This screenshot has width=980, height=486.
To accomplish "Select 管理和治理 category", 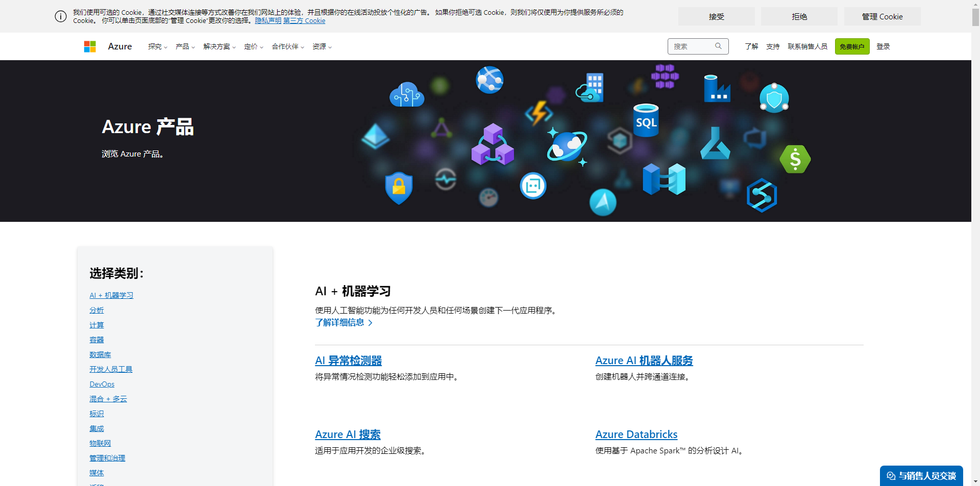I will (x=107, y=458).
